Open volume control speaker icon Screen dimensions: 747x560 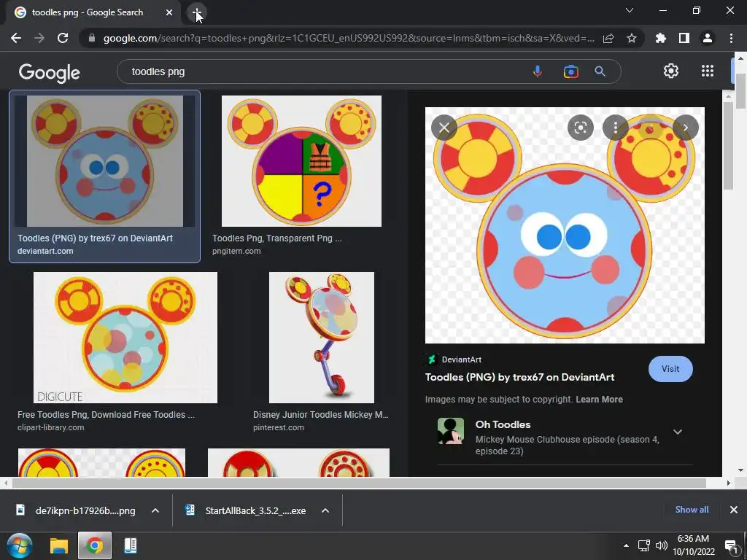click(661, 545)
